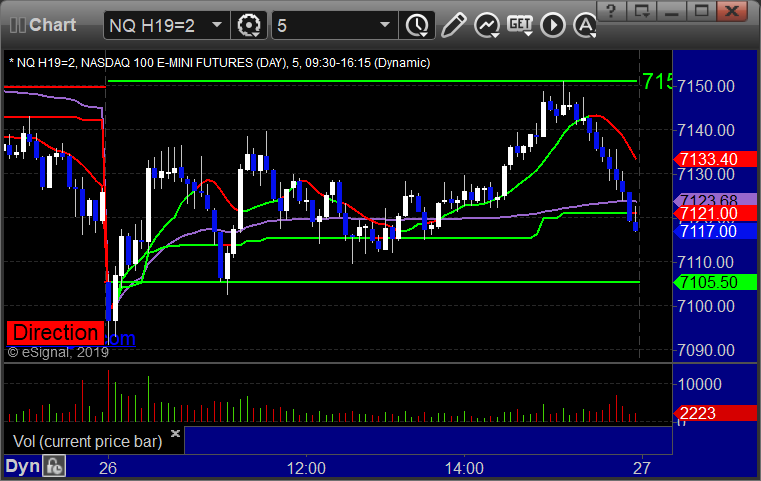Minimize the chart window
The image size is (761, 481).
click(671, 10)
